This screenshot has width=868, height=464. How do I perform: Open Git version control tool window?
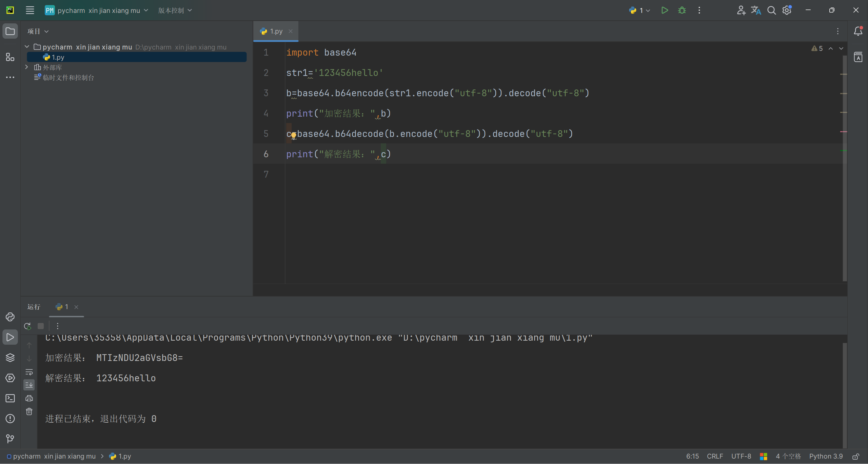[x=10, y=439]
